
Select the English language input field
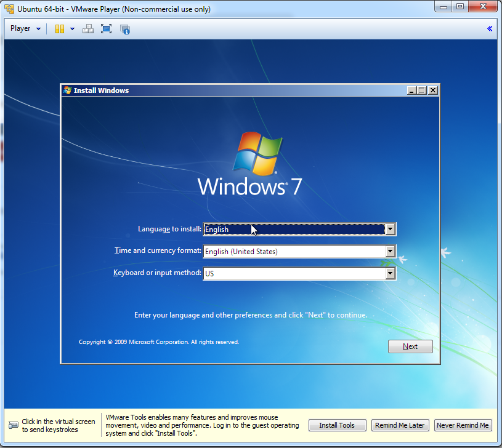click(289, 229)
